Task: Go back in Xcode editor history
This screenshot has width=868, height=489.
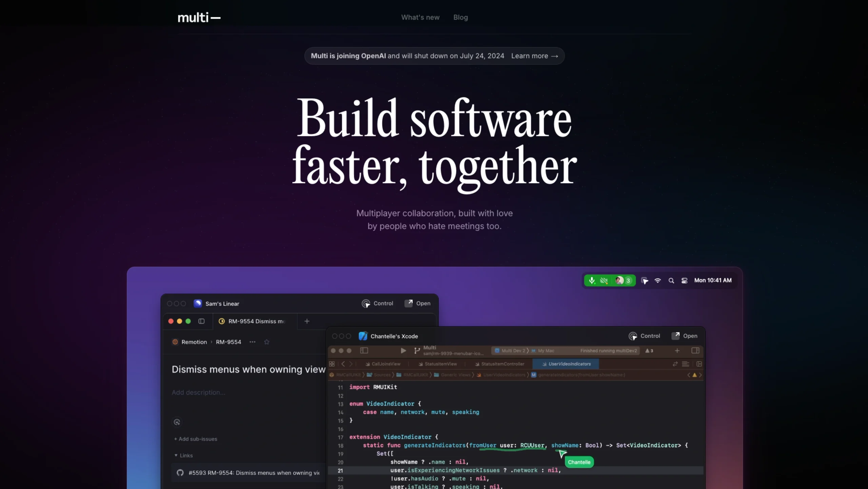Action: pos(343,364)
